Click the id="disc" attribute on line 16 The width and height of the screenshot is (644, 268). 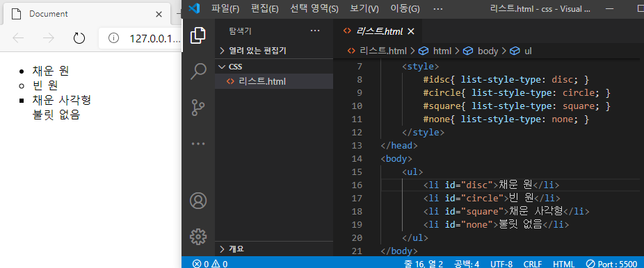point(469,185)
